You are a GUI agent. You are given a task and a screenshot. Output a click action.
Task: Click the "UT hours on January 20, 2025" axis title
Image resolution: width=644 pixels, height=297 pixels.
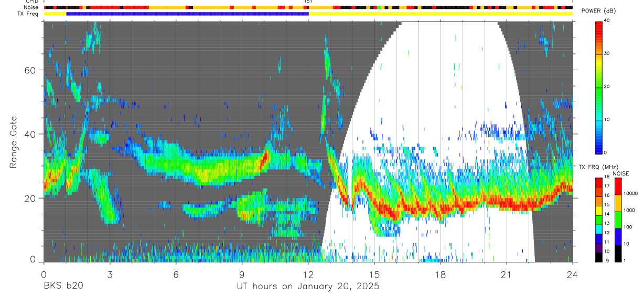[x=308, y=287]
